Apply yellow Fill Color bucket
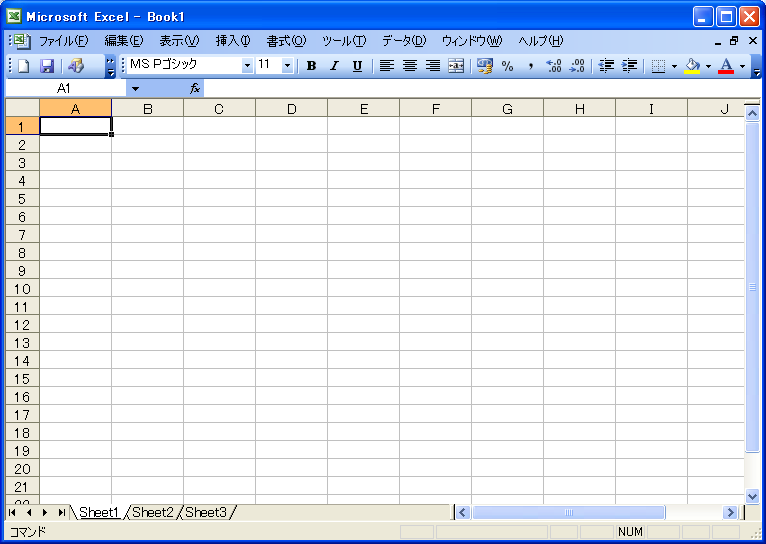Screen dimensions: 766x544 point(692,66)
